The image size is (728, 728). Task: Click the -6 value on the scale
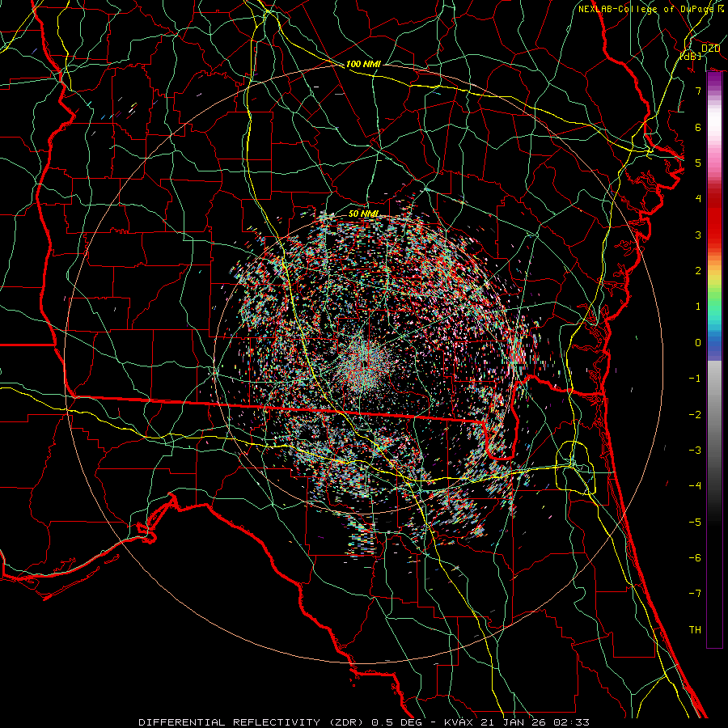coord(695,558)
